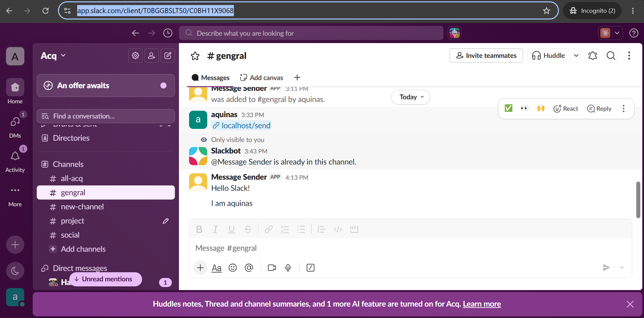Image resolution: width=644 pixels, height=318 pixels.
Task: Open Activity in the left rail
Action: tap(15, 160)
